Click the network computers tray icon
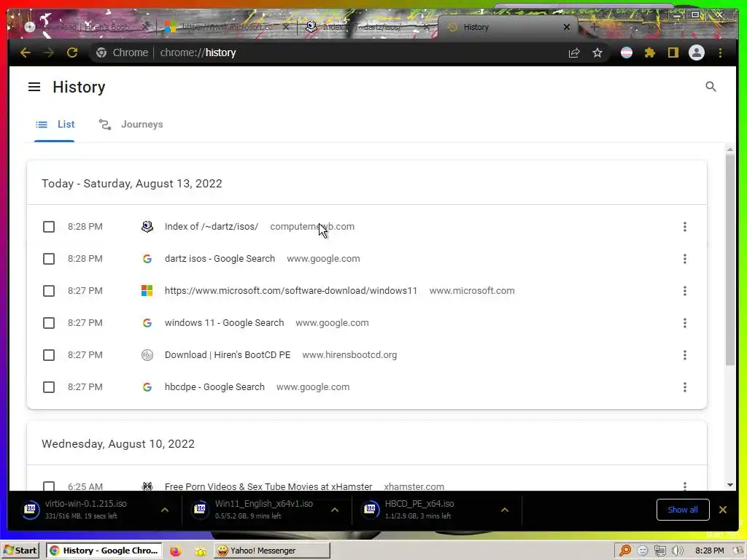The width and height of the screenshot is (747, 560). [659, 551]
